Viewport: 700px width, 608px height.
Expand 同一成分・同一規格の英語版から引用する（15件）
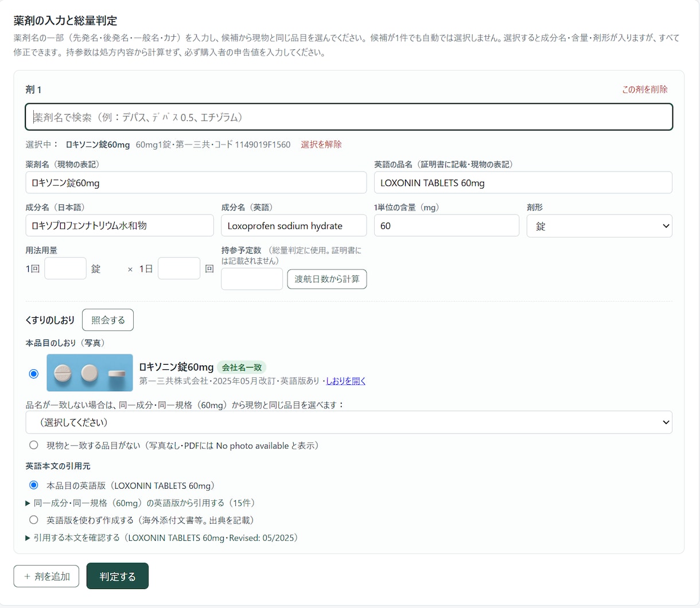(141, 503)
